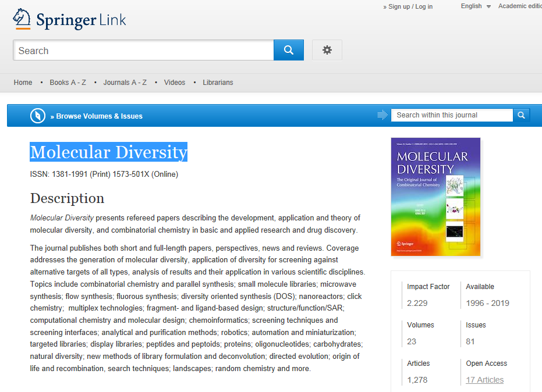Open the Librarians page
This screenshot has width=542, height=392.
coord(218,83)
